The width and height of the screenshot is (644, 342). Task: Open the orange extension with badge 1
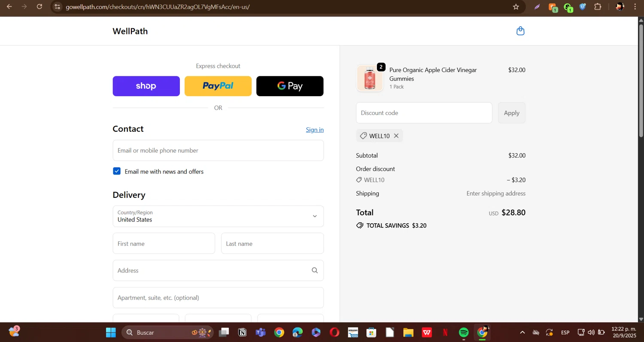tap(553, 7)
